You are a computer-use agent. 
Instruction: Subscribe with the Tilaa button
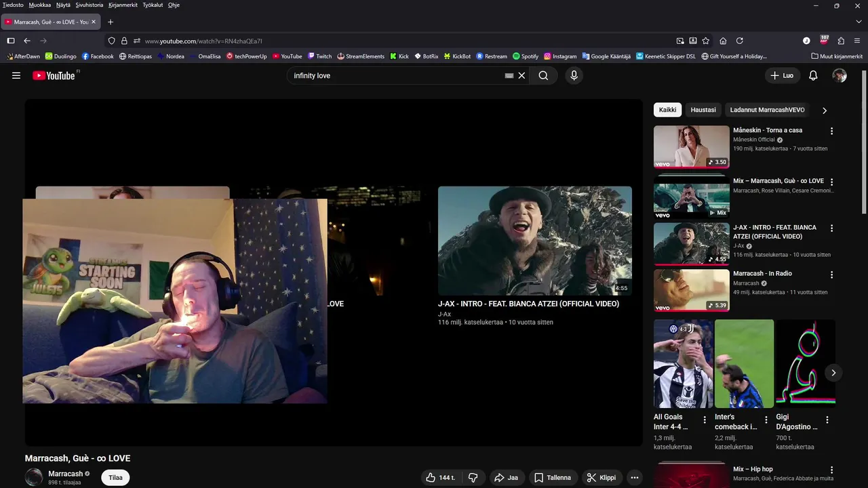point(116,478)
